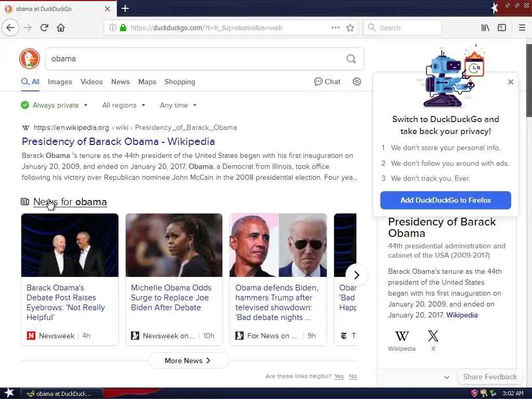Select the All search tab
The image size is (532, 399).
coord(30,82)
